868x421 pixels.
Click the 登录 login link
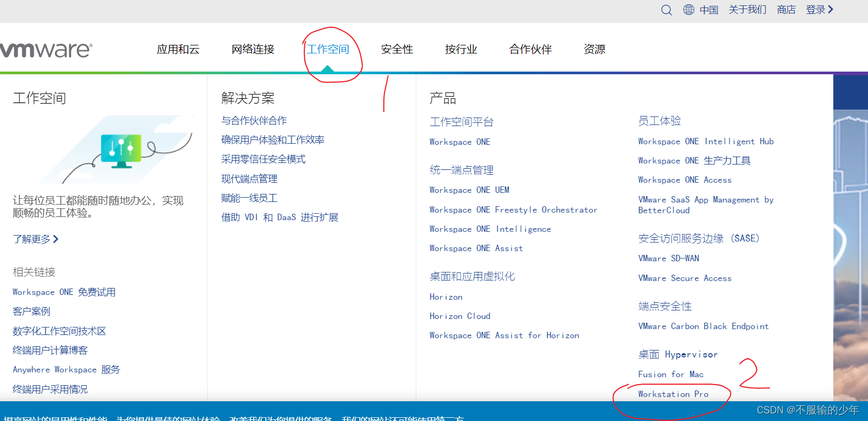click(x=819, y=10)
